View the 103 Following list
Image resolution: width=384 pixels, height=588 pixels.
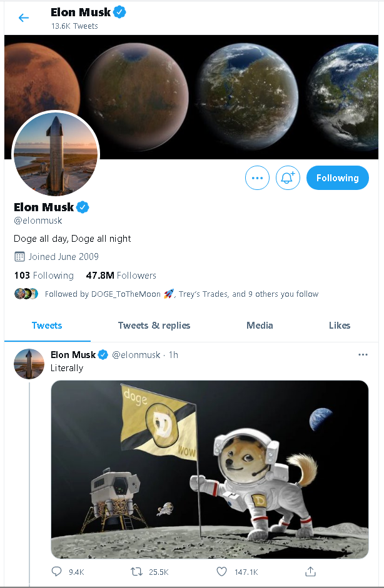click(x=44, y=276)
